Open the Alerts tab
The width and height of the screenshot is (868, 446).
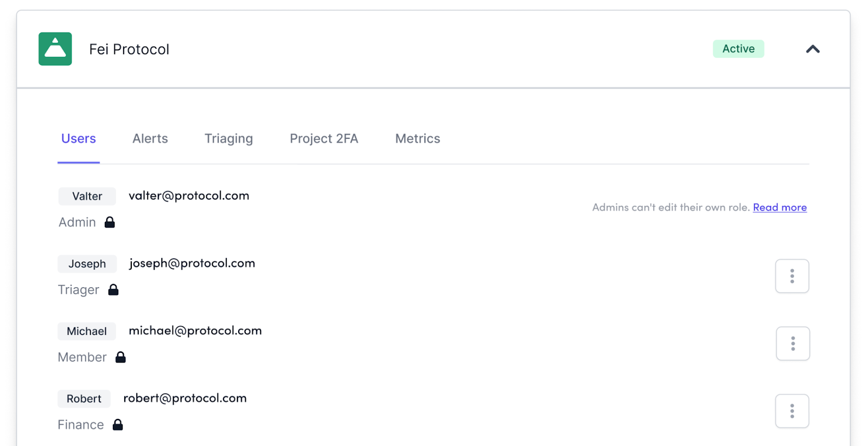(x=150, y=139)
